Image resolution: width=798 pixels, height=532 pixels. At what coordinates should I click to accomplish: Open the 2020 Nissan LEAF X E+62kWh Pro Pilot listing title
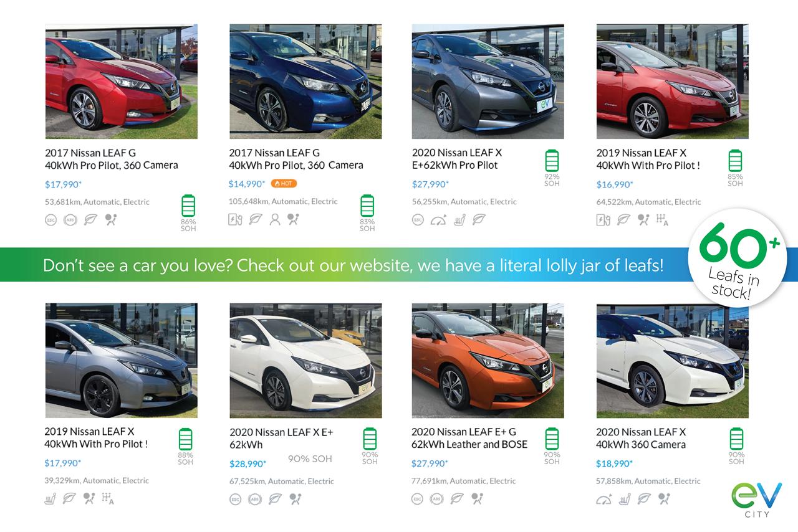(457, 159)
